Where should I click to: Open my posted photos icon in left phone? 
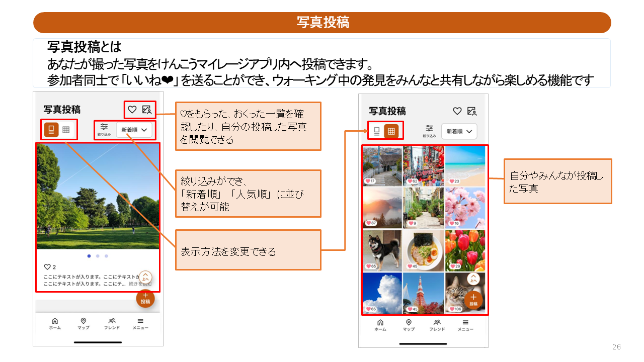tap(147, 109)
